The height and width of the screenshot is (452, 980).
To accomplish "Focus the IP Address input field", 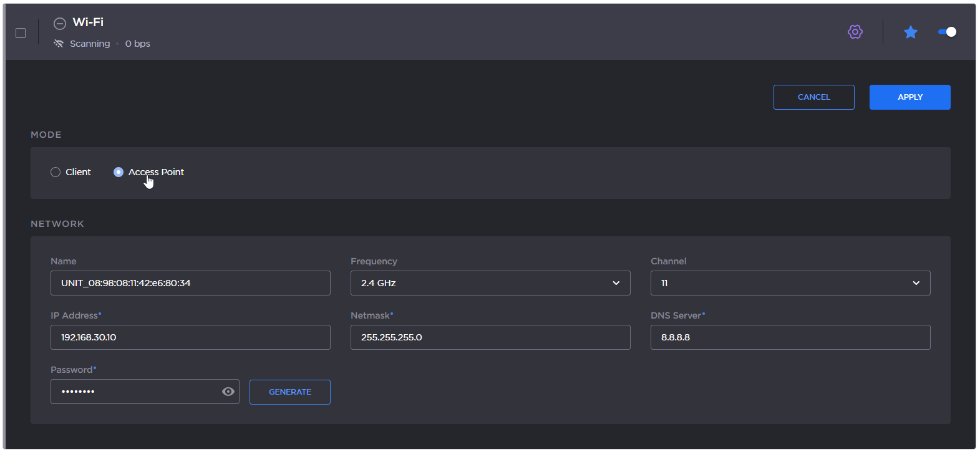I will (190, 337).
